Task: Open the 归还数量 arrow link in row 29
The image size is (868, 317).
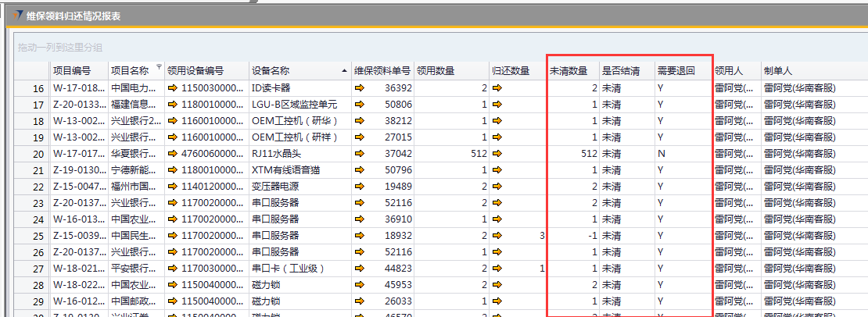Action: coord(497,301)
